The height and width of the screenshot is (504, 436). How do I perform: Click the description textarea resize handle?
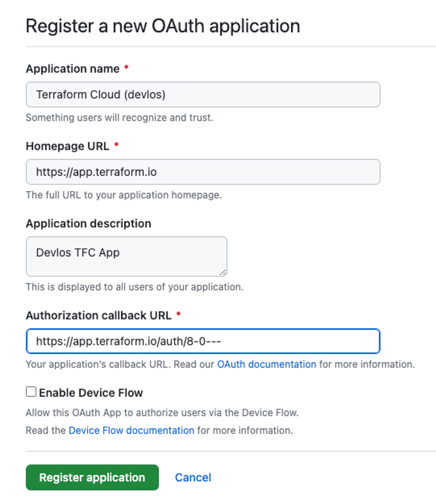click(223, 273)
